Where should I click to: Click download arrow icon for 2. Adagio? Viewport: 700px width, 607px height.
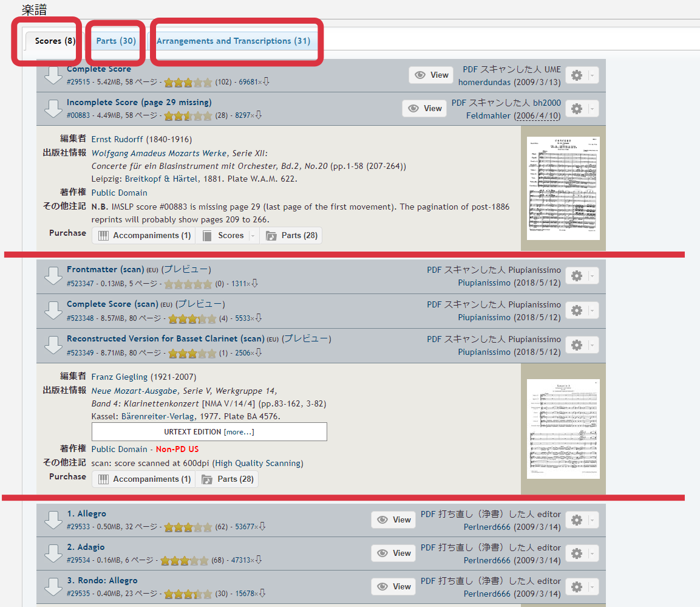coord(54,553)
